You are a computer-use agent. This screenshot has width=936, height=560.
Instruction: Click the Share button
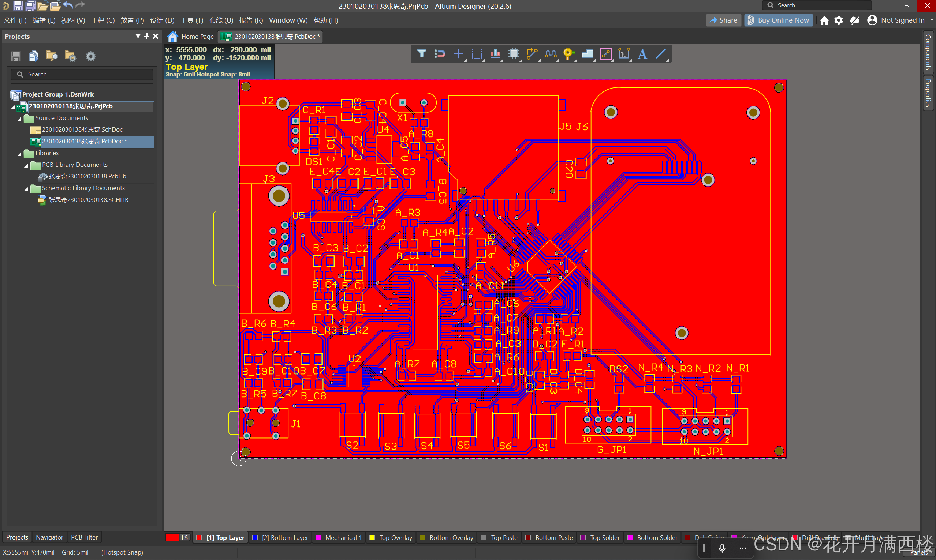coord(723,20)
